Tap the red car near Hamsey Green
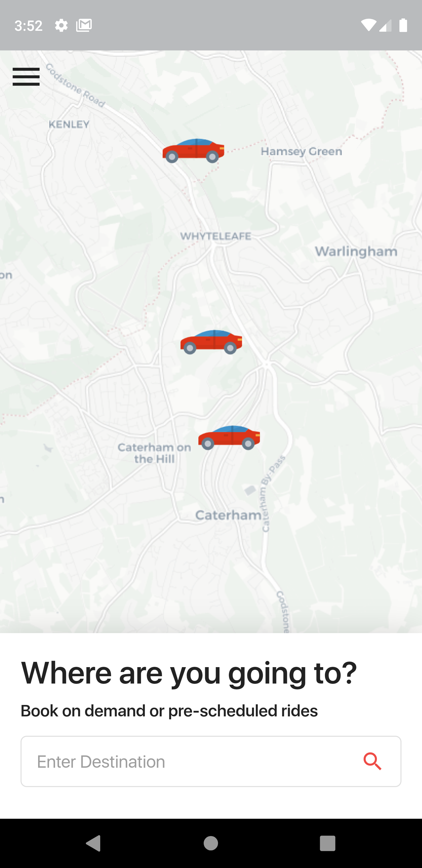Screen dimensions: 422x868 [193, 151]
